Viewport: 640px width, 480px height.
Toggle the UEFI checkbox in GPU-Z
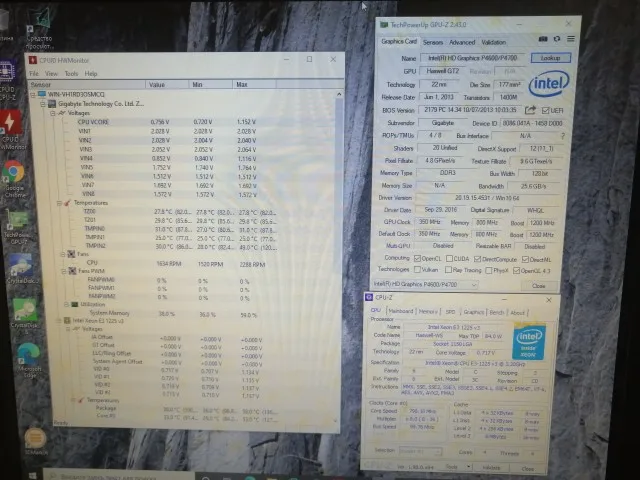(x=545, y=111)
